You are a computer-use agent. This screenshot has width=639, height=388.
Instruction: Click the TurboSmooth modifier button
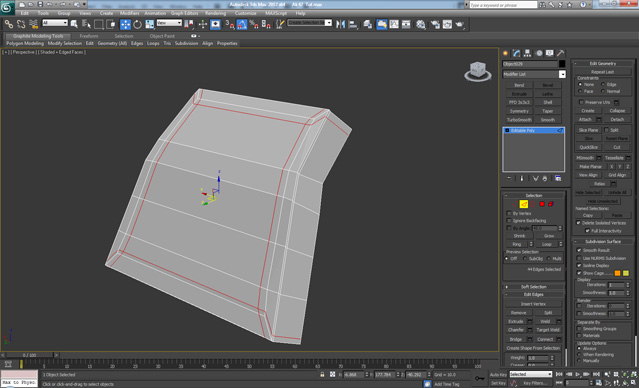(519, 120)
